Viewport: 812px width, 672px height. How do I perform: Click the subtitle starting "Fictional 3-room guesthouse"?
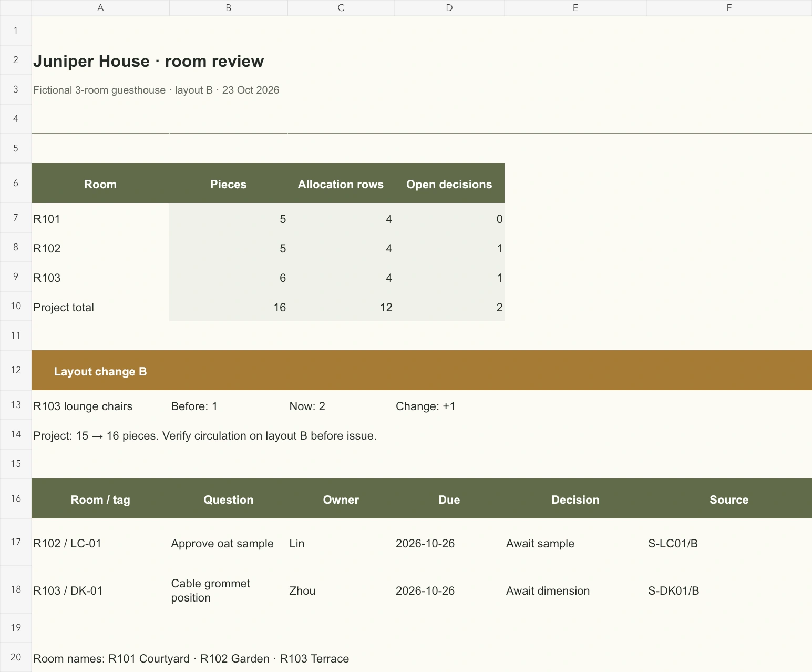tap(156, 90)
